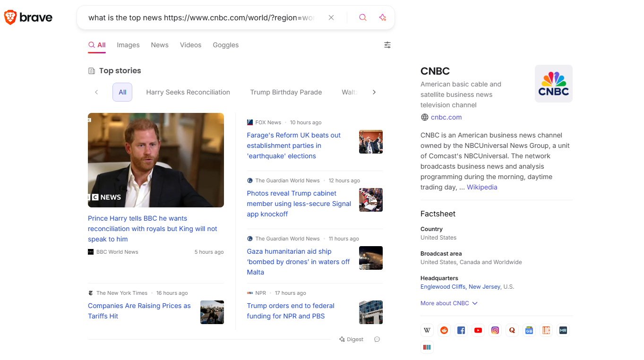Click the NPR funding story thumbnail

click(371, 312)
